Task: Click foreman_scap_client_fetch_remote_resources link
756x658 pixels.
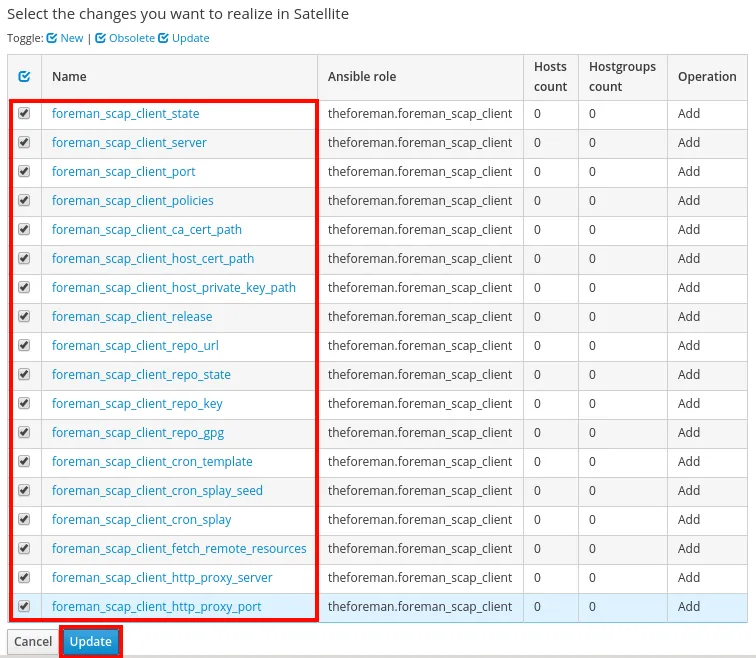Action: tap(179, 549)
